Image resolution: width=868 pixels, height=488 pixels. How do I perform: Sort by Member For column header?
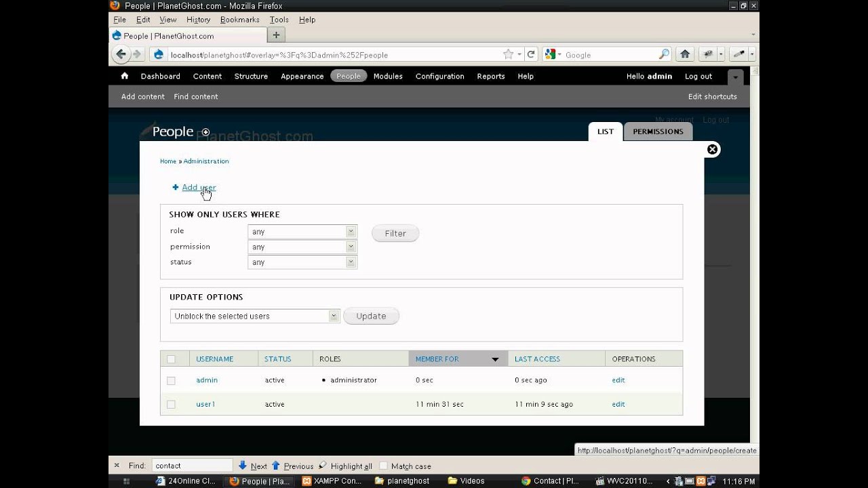tap(437, 359)
